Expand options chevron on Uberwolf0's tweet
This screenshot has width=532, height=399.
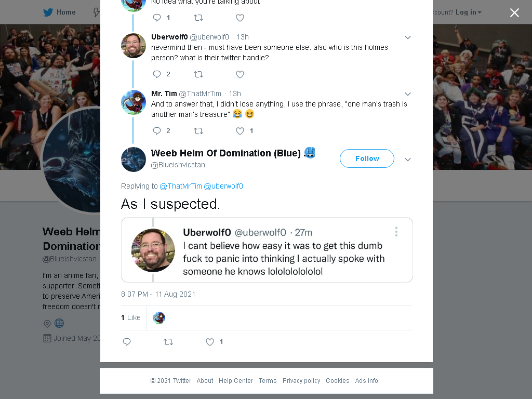tap(408, 37)
